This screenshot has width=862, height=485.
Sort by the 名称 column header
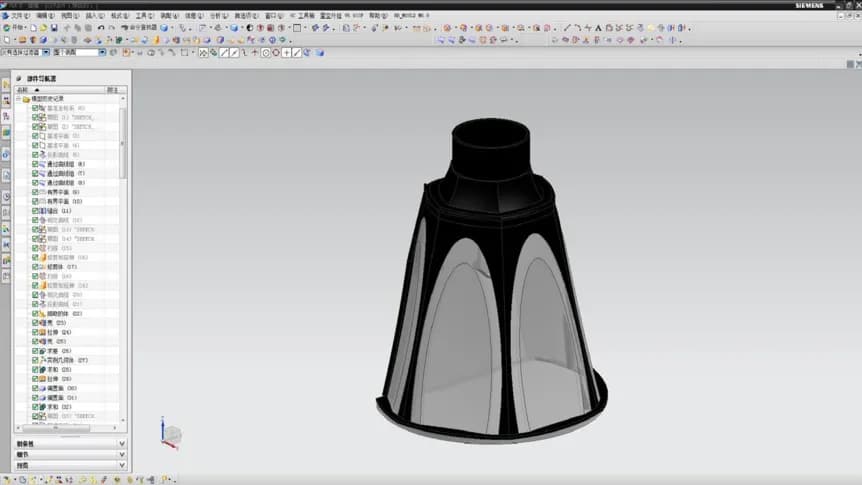59,90
